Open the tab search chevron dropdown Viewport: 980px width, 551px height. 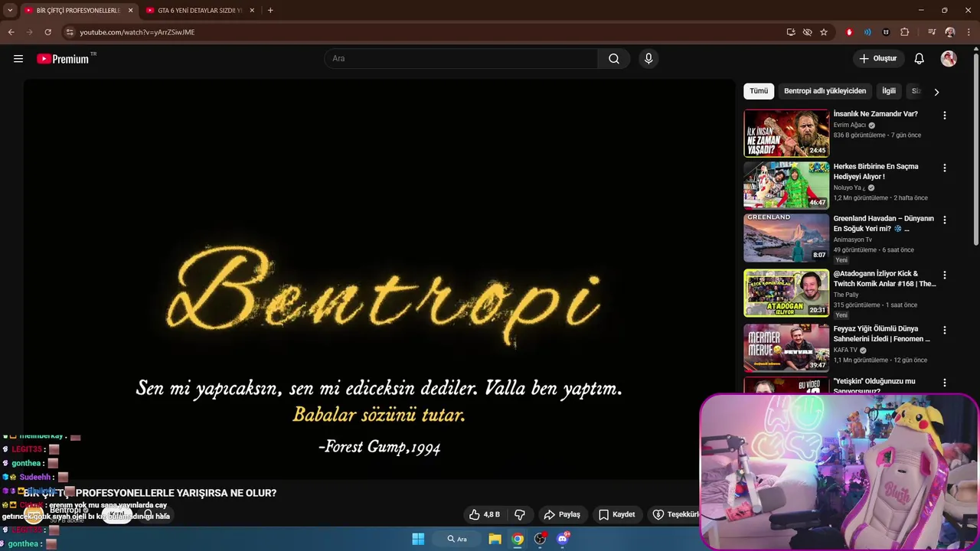[10, 11]
